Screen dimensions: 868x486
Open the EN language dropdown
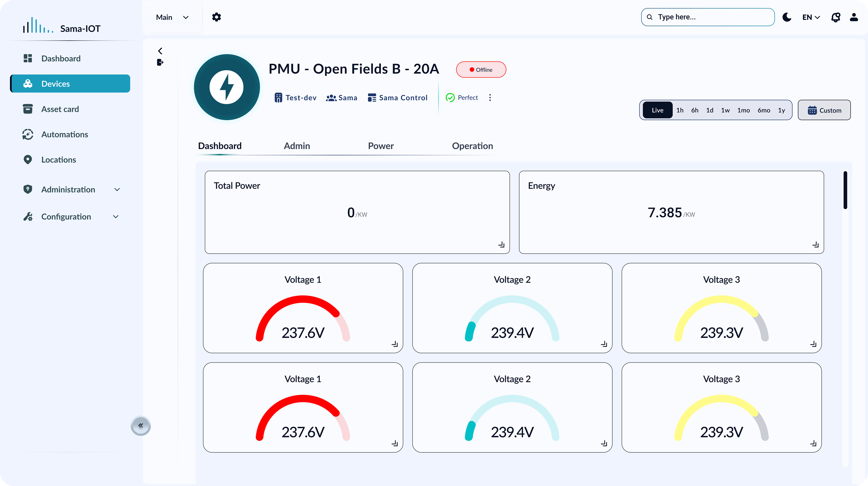pos(811,17)
